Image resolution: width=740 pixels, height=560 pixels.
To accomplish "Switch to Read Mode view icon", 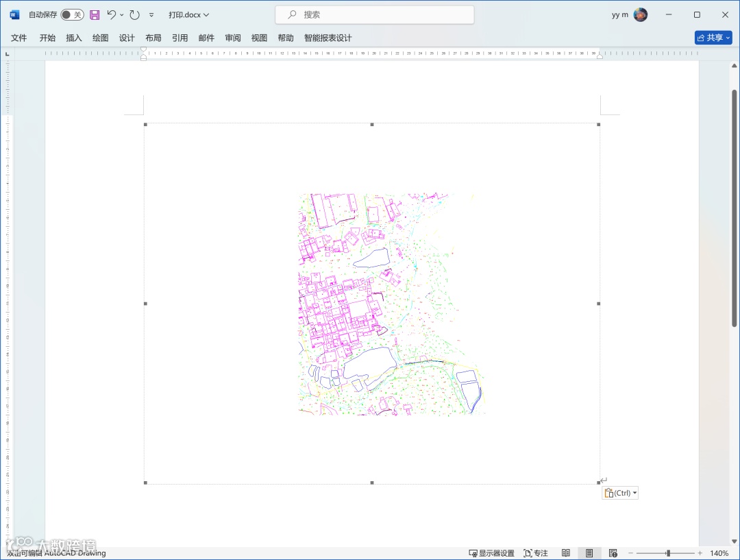I will (566, 553).
